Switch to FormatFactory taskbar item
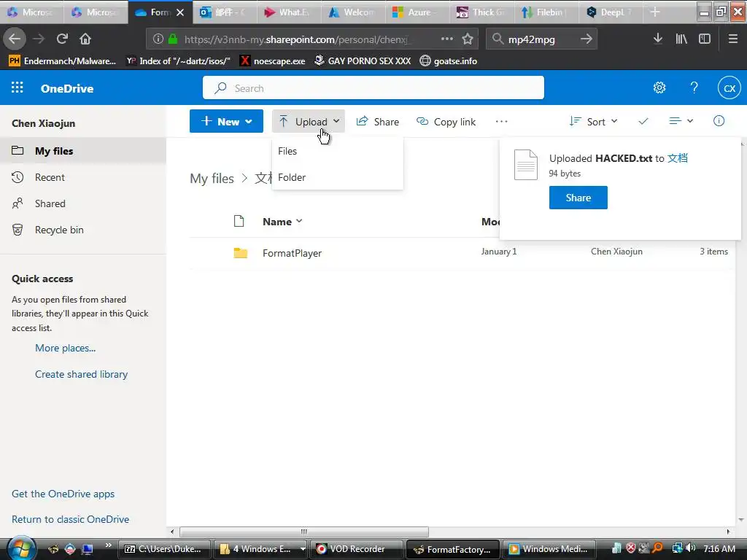747x560 pixels. click(452, 549)
